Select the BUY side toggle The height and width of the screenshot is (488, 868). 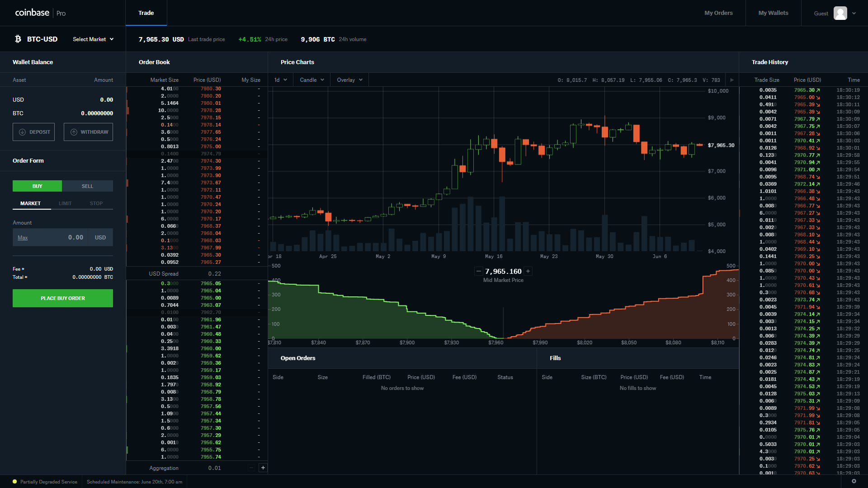tap(37, 186)
